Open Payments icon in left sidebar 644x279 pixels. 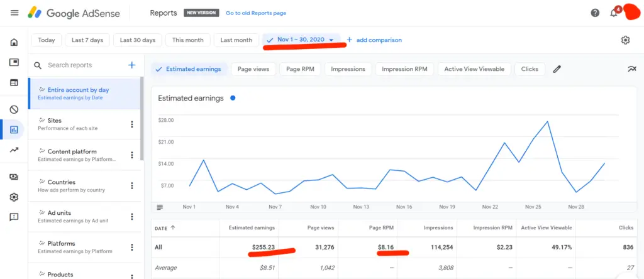tap(14, 177)
